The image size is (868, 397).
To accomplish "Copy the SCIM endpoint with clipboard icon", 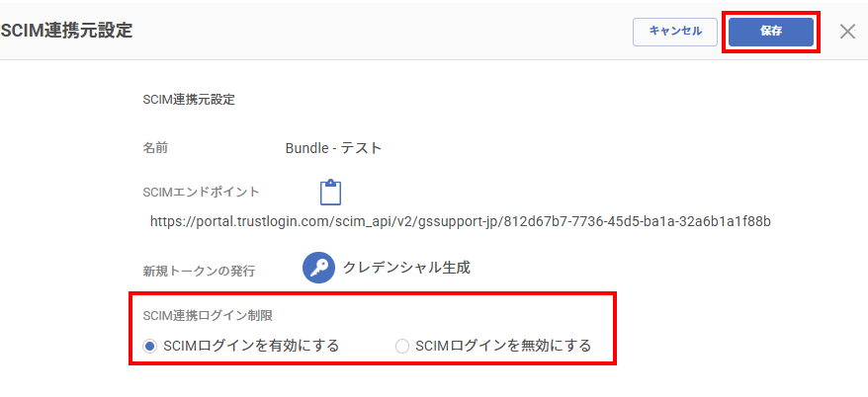I will 330,193.
